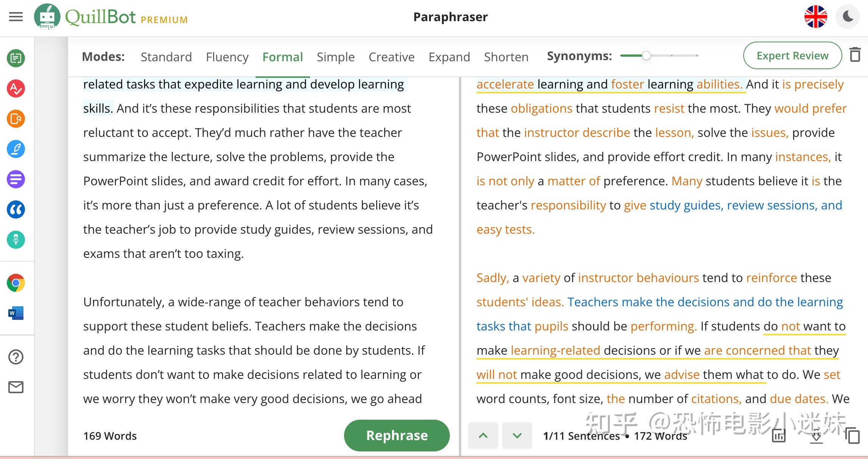This screenshot has height=459, width=868.
Task: Click the highlighted word 'accelerate' in the output
Action: 505,84
